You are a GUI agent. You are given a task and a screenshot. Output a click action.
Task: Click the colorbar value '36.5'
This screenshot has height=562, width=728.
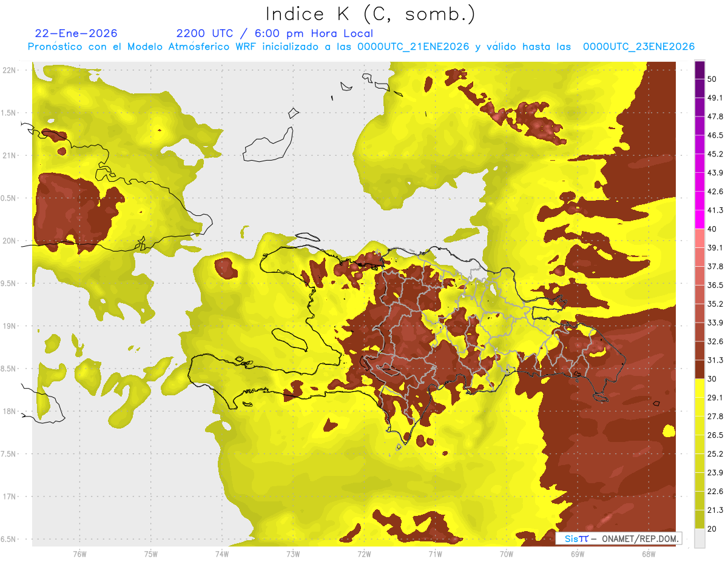click(715, 285)
